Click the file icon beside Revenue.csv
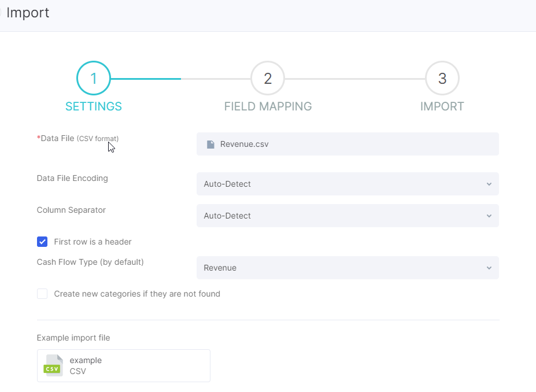 pos(210,144)
